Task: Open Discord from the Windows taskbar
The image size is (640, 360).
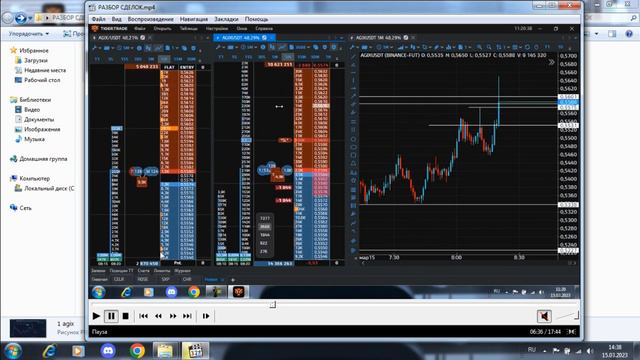Action: pos(108,351)
